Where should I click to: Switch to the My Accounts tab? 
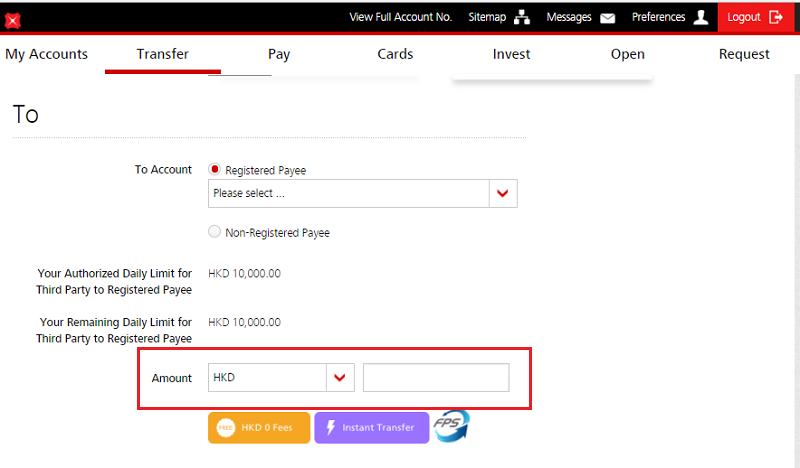pyautogui.click(x=47, y=54)
